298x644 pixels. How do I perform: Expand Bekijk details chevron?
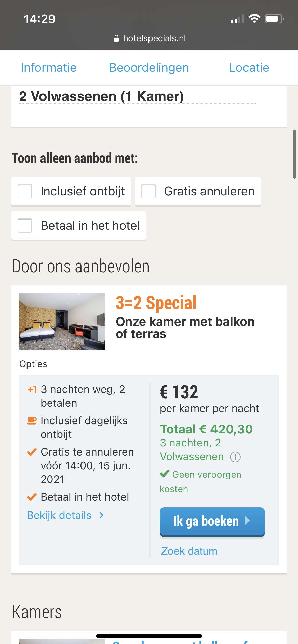coord(101,515)
